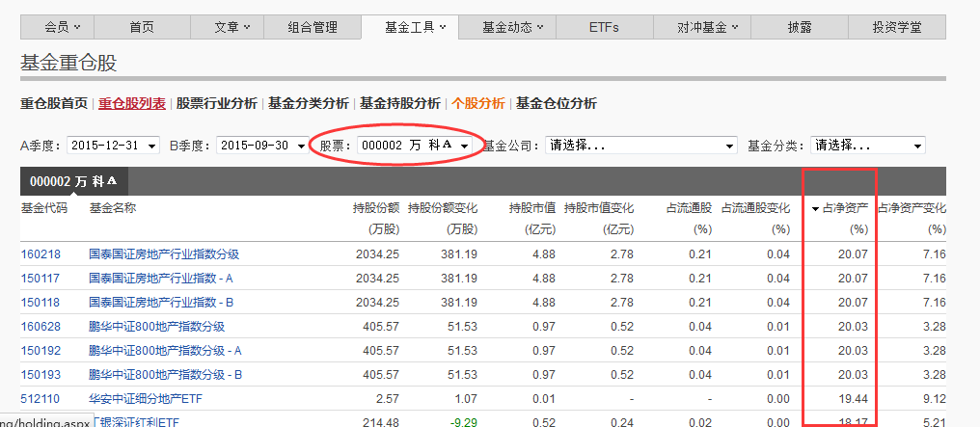This screenshot has width=980, height=427.
Task: Expand the B季度 date dropdown
Action: pyautogui.click(x=263, y=146)
